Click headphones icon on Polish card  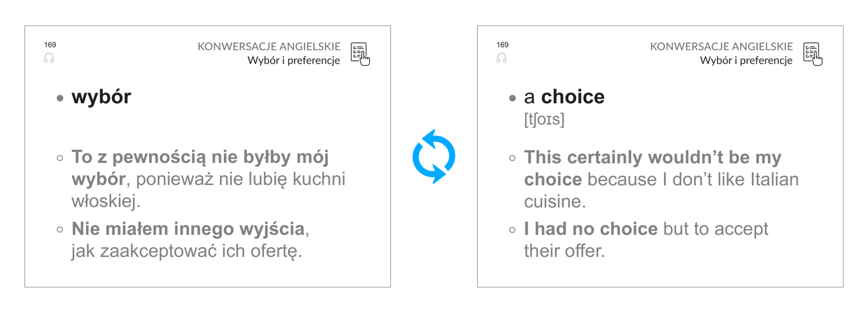(49, 58)
